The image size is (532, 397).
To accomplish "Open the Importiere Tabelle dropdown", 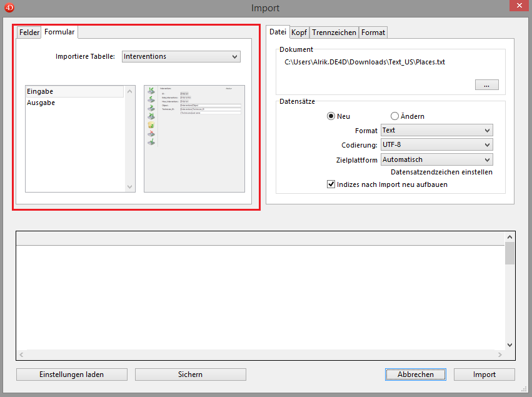I will (x=181, y=57).
